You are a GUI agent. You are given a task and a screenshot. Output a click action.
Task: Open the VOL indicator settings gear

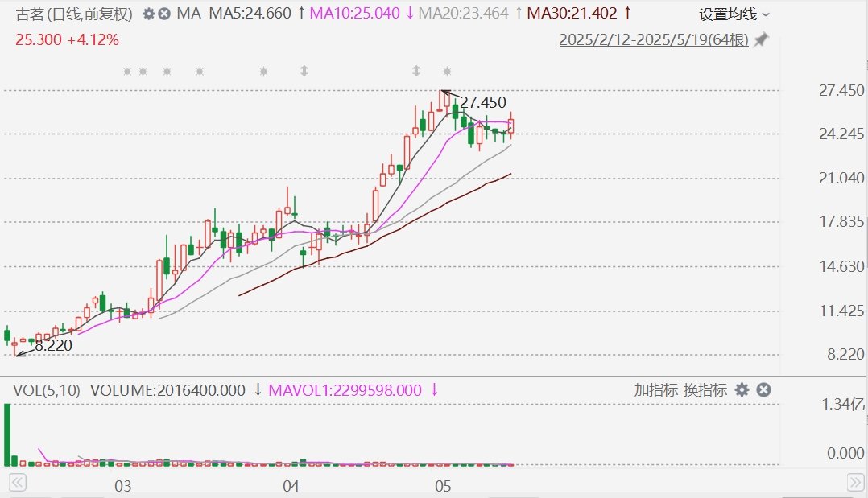(742, 390)
